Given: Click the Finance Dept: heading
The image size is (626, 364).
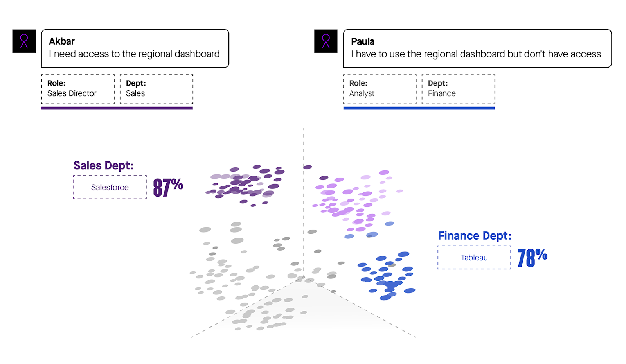Looking at the screenshot, I should click(x=475, y=236).
